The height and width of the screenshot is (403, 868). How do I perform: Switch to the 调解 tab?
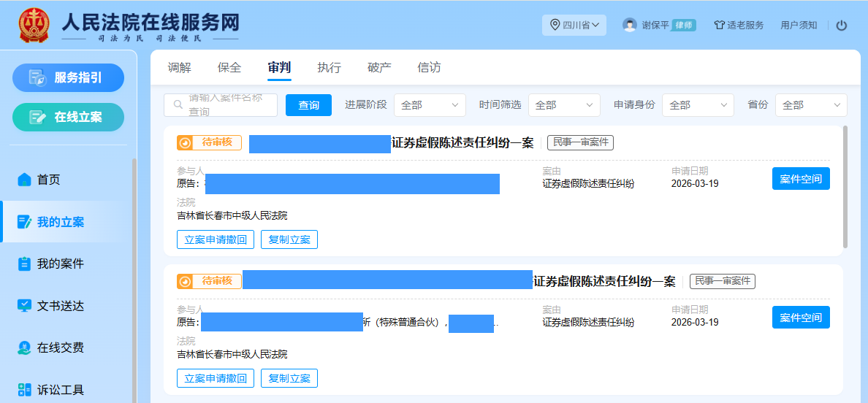(179, 67)
